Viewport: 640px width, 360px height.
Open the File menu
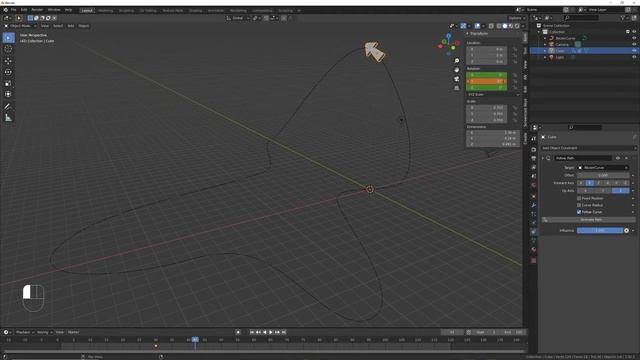pos(13,10)
